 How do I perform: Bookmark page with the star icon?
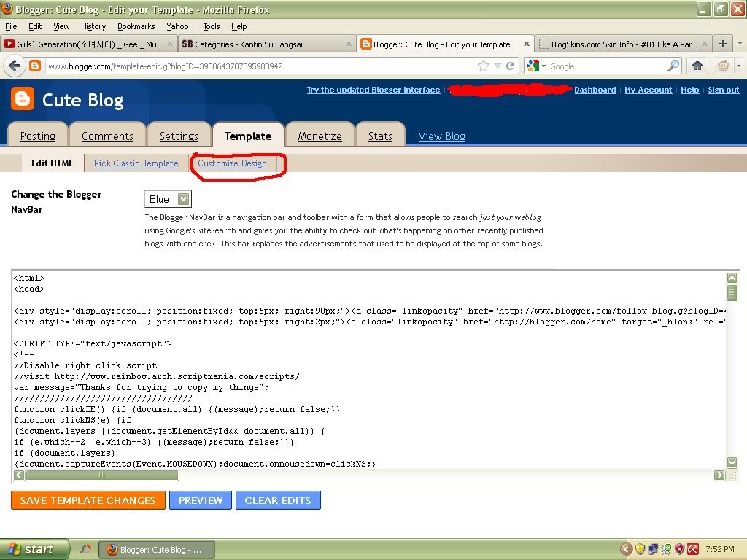(483, 66)
